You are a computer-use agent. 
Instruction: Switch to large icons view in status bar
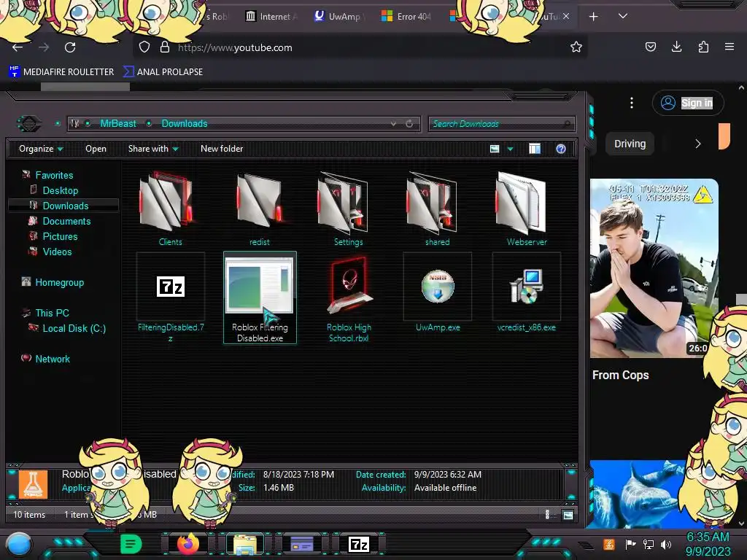tap(568, 515)
